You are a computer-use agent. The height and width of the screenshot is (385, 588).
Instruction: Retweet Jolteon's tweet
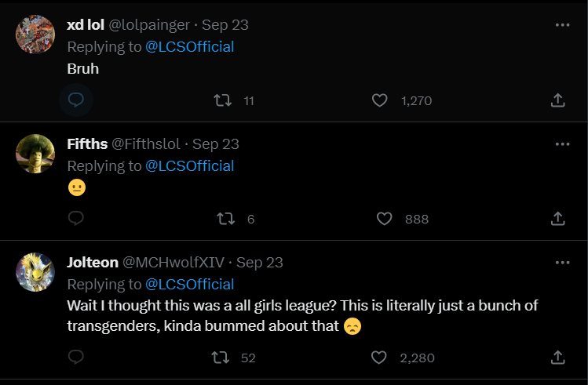[223, 358]
